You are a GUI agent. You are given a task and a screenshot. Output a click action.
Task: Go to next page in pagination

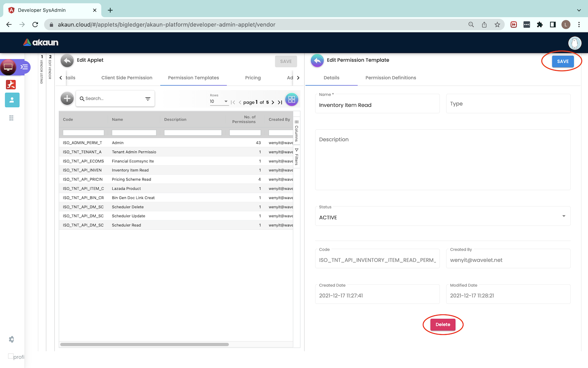tap(273, 103)
